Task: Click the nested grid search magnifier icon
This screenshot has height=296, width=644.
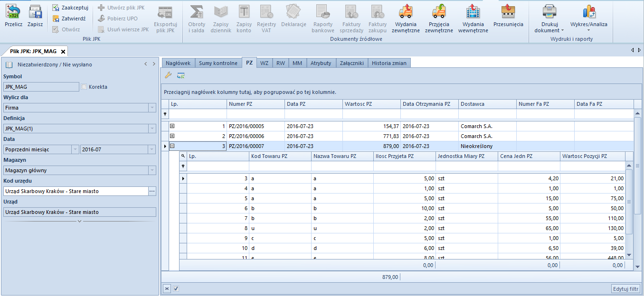Action: (x=183, y=156)
